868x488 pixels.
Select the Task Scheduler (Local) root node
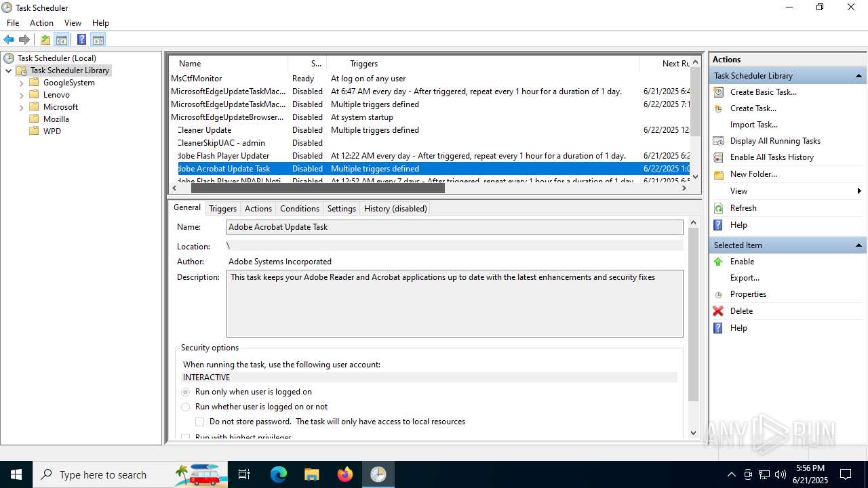click(x=57, y=58)
